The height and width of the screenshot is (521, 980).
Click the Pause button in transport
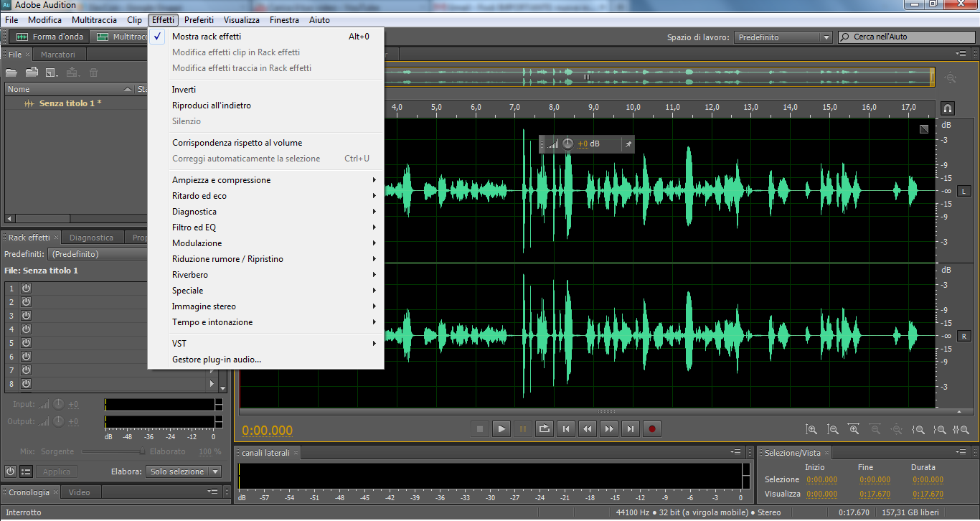523,429
